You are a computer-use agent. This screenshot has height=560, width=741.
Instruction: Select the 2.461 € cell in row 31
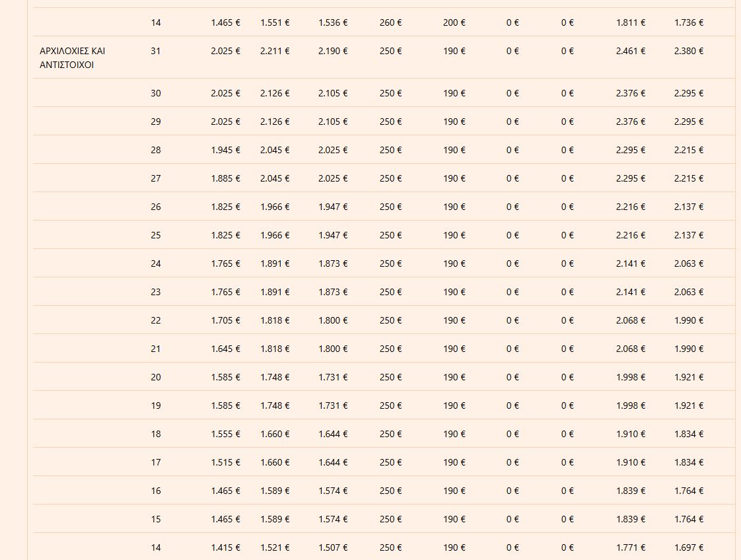pos(630,51)
